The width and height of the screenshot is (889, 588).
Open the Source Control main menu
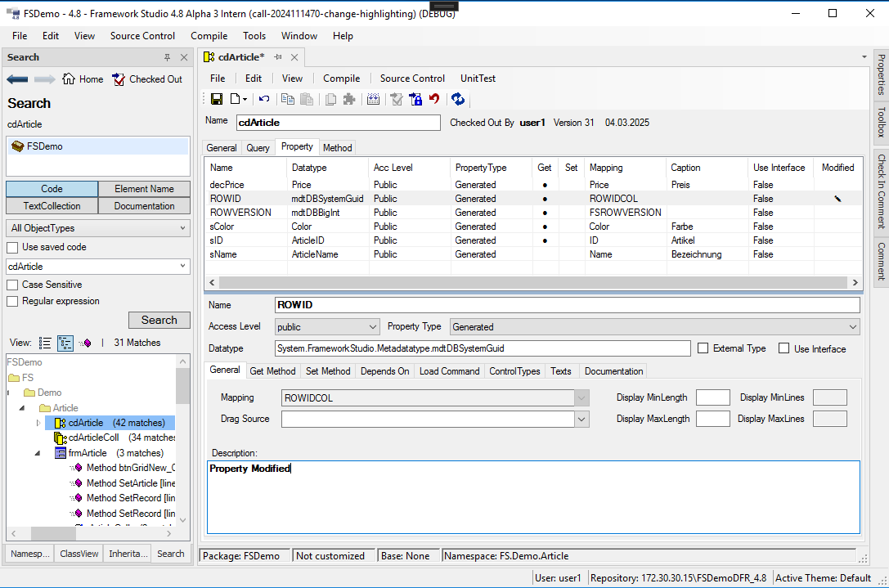(142, 36)
